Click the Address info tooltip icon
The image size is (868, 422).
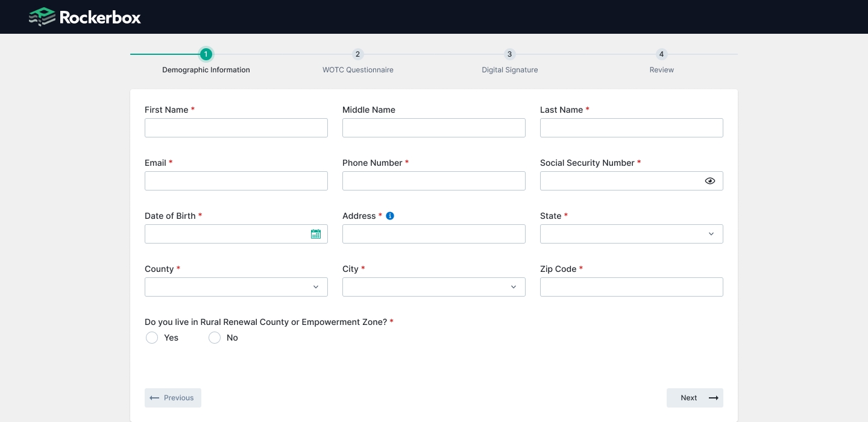[390, 216]
